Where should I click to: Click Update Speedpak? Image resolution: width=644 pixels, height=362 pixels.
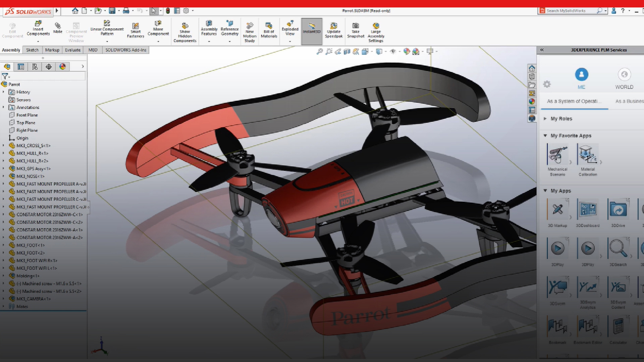(x=334, y=30)
